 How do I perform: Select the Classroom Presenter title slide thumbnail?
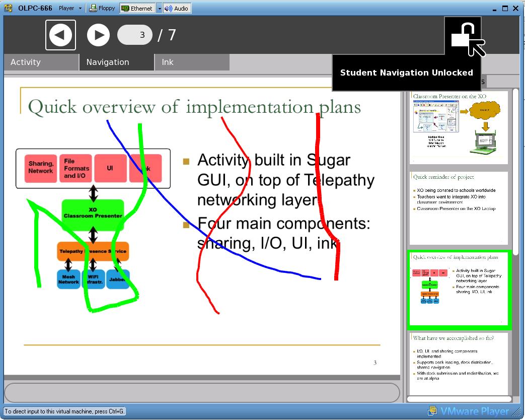[x=459, y=126]
